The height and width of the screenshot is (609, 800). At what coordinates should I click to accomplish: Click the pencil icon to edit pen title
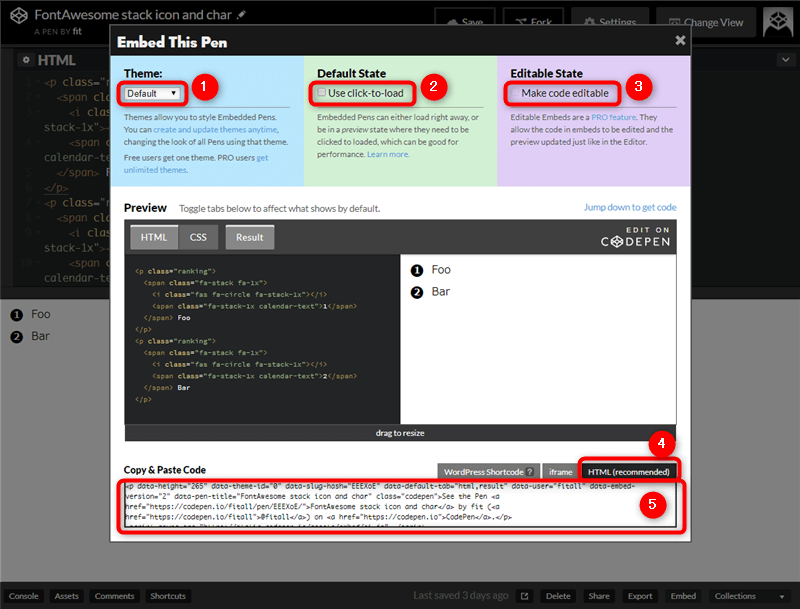(x=241, y=16)
